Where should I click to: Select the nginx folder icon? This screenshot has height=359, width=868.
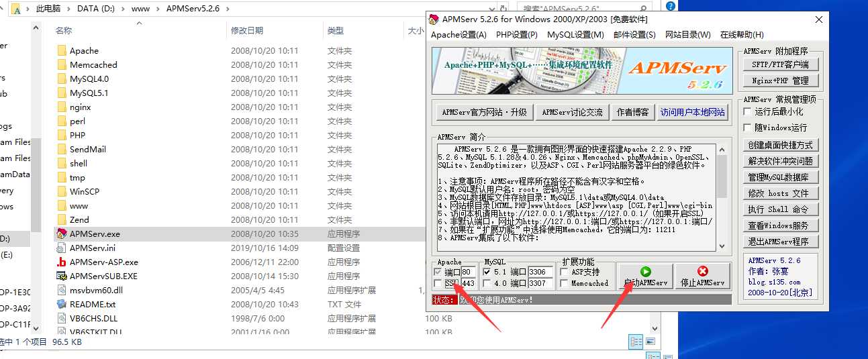[62, 107]
